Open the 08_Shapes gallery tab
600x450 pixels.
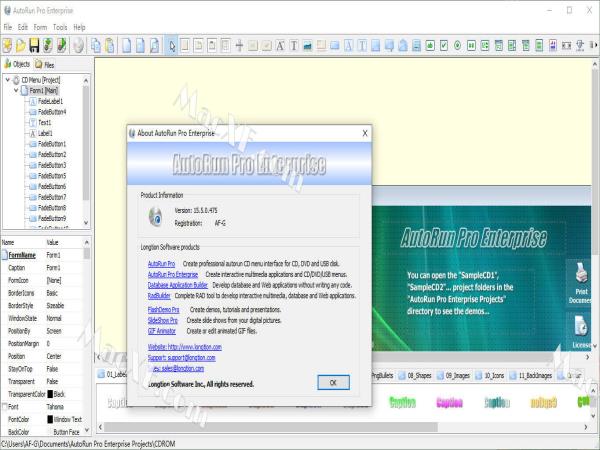[x=415, y=375]
